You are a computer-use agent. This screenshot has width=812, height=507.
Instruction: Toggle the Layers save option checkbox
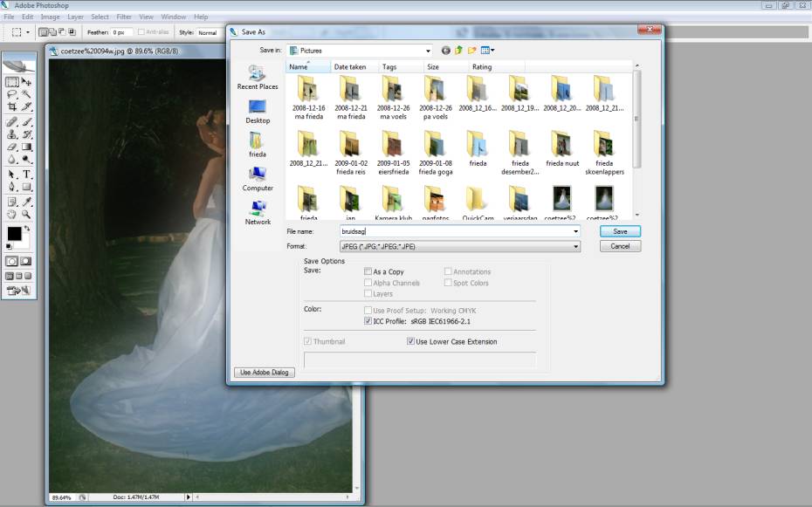368,293
